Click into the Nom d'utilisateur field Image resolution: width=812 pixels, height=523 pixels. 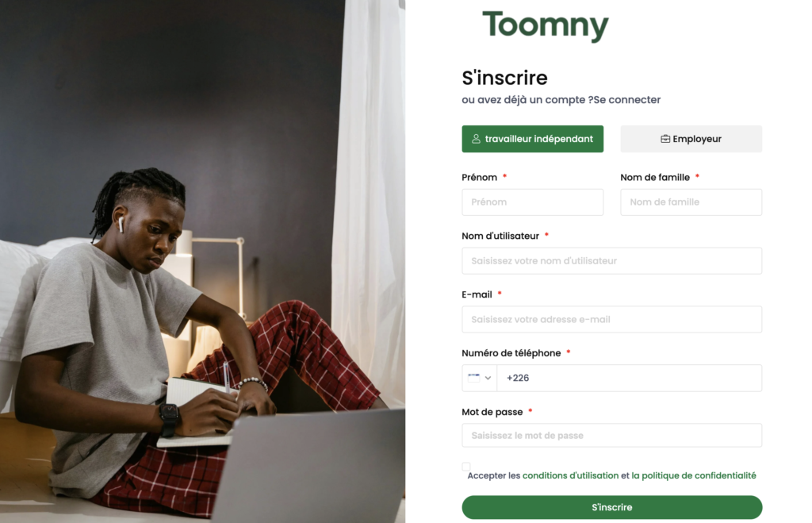611,261
